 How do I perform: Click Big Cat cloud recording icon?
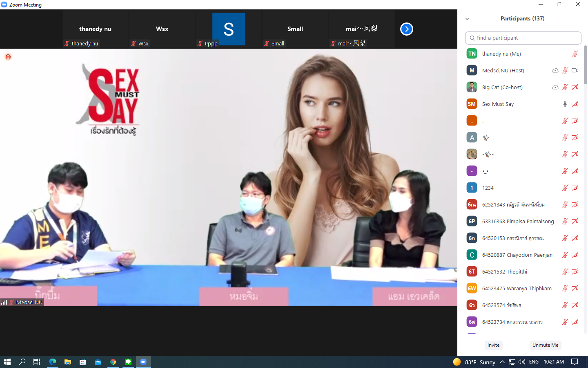coord(555,87)
